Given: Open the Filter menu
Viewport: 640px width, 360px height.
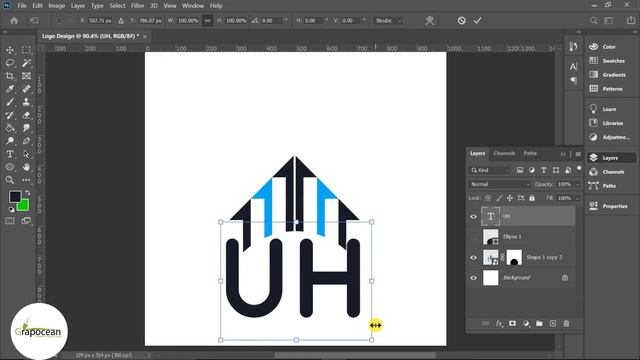Looking at the screenshot, I should 138,6.
